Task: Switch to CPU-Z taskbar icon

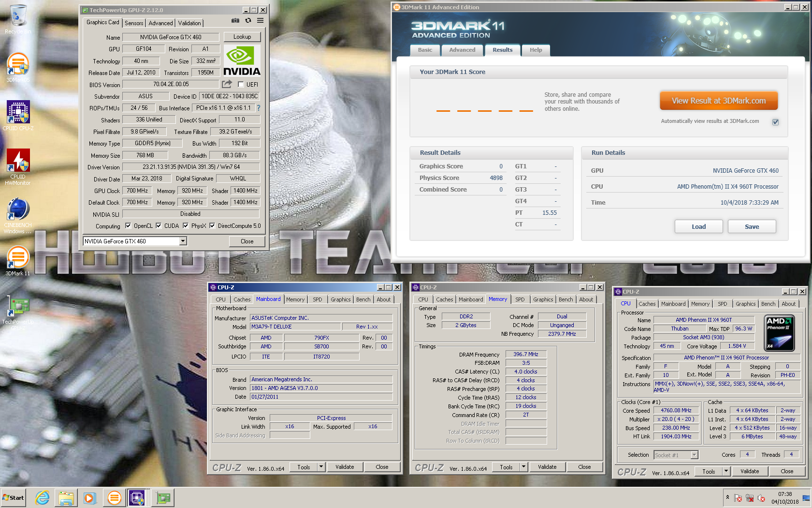Action: click(x=137, y=497)
